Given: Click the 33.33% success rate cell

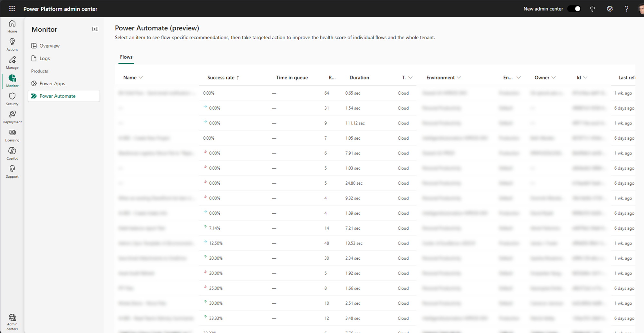Looking at the screenshot, I should 216,318.
